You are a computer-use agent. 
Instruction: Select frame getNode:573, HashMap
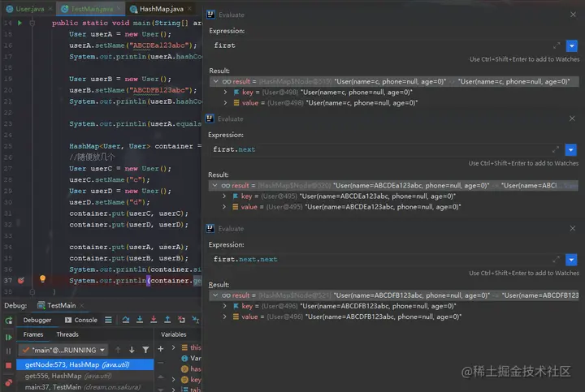pos(84,364)
